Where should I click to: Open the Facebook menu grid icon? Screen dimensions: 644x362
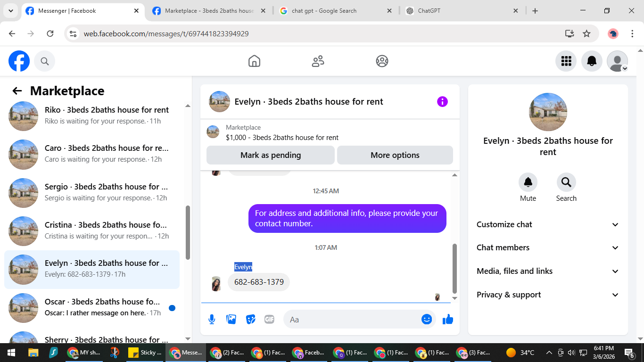tap(566, 61)
